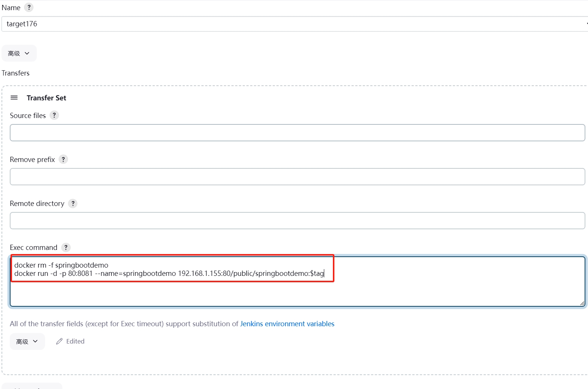Click the 'docker run -d -p 80:8081' command line

[x=169, y=273]
